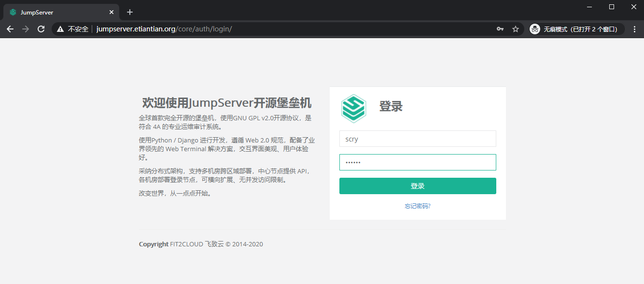The image size is (644, 284).
Task: Close the browser window
Action: (633, 7)
